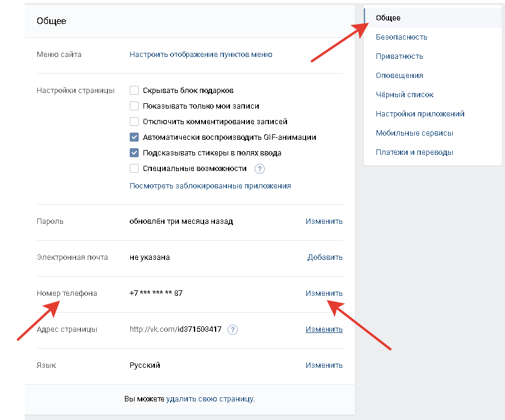Toggle Отключить комментирование записей checkbox
This screenshot has width=505, height=420.
135,122
